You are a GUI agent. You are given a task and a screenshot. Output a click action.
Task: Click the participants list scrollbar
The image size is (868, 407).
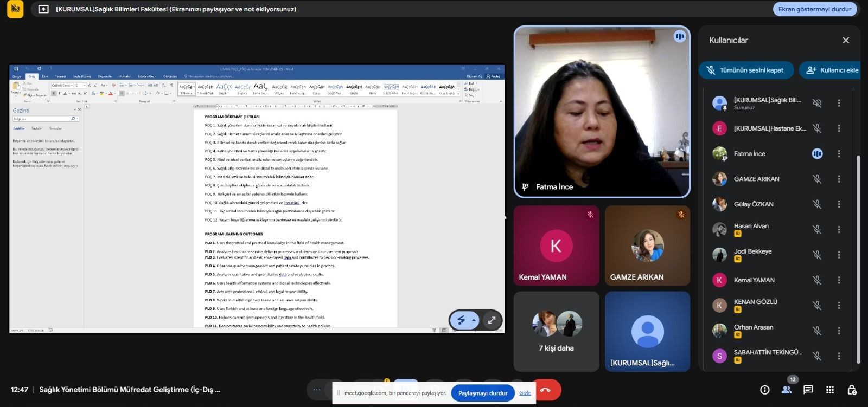pos(858,260)
